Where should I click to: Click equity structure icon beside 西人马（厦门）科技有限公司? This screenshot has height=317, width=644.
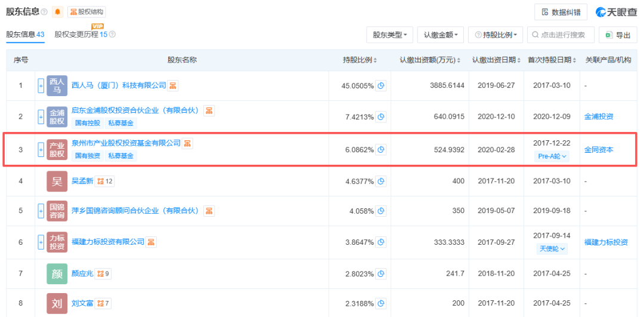[173, 85]
